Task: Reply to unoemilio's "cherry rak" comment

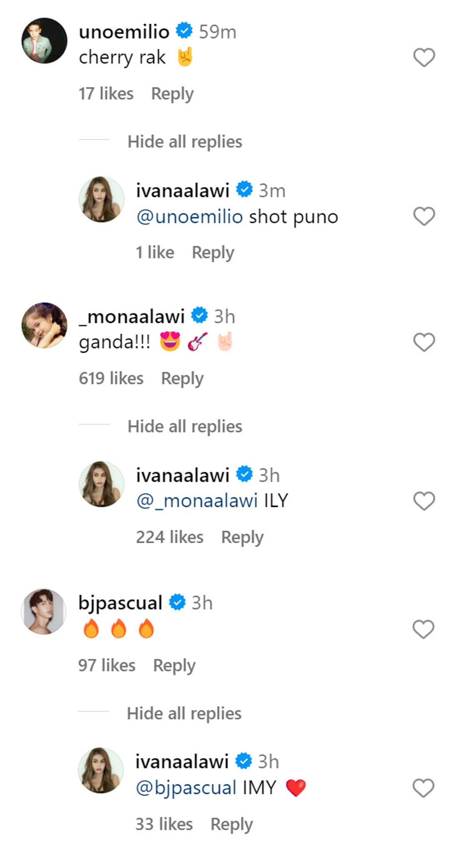Action: (172, 94)
